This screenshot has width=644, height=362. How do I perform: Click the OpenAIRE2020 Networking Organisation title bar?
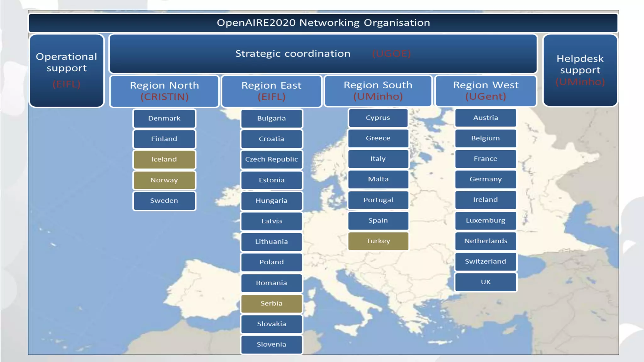click(323, 23)
